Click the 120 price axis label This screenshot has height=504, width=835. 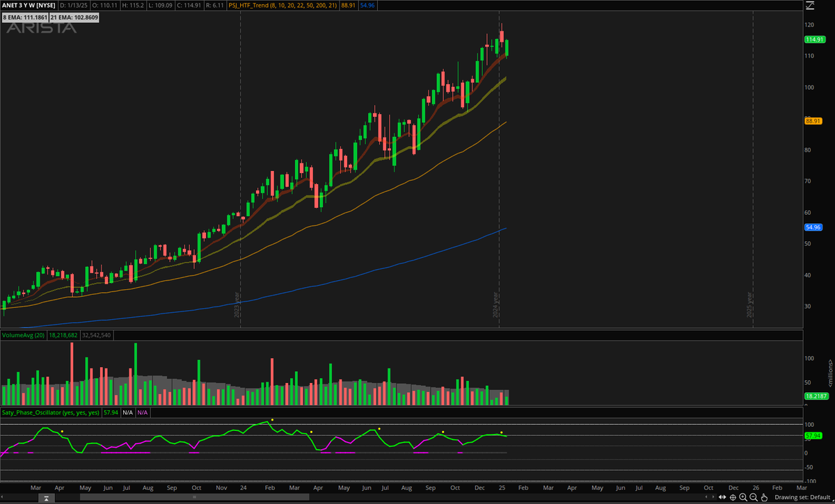[809, 24]
